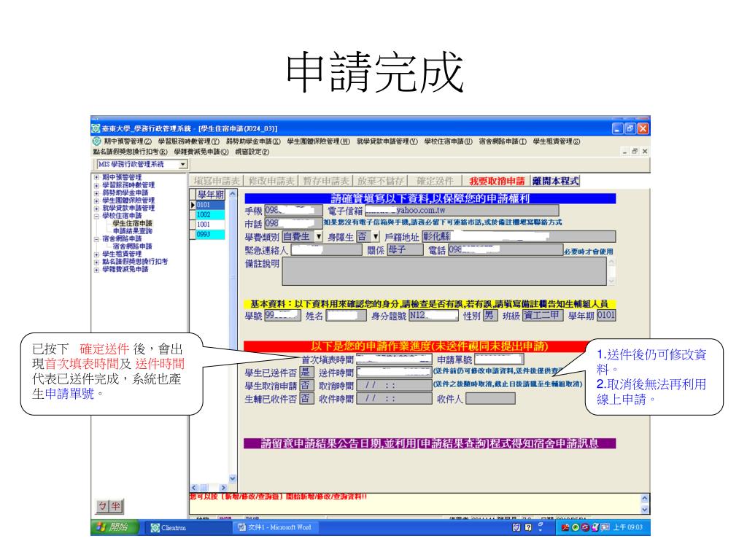Collapse the 宿舍網路申請 parent tree node

[x=96, y=238]
